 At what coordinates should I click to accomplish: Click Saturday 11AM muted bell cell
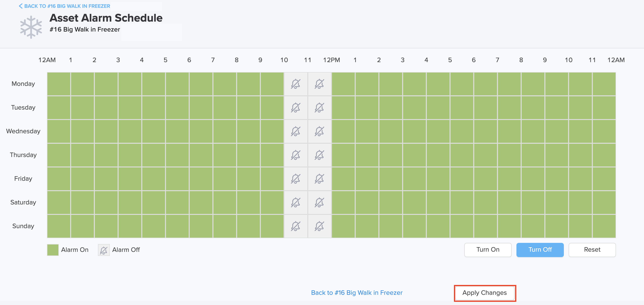coord(319,203)
